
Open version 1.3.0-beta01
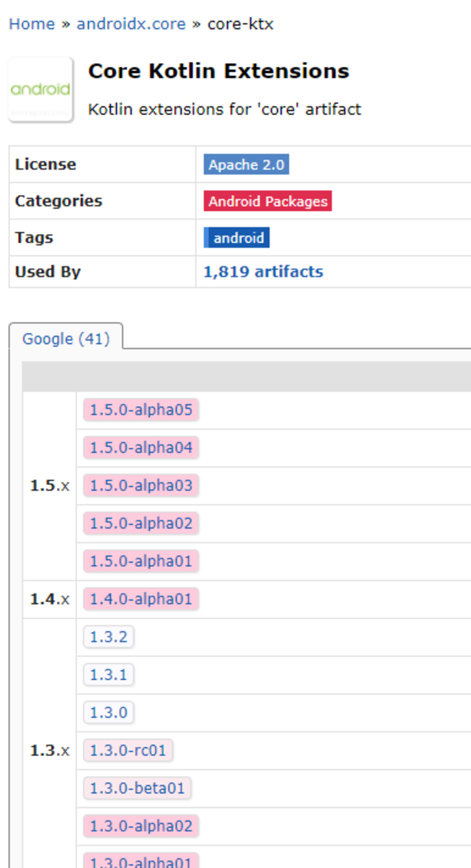[137, 788]
